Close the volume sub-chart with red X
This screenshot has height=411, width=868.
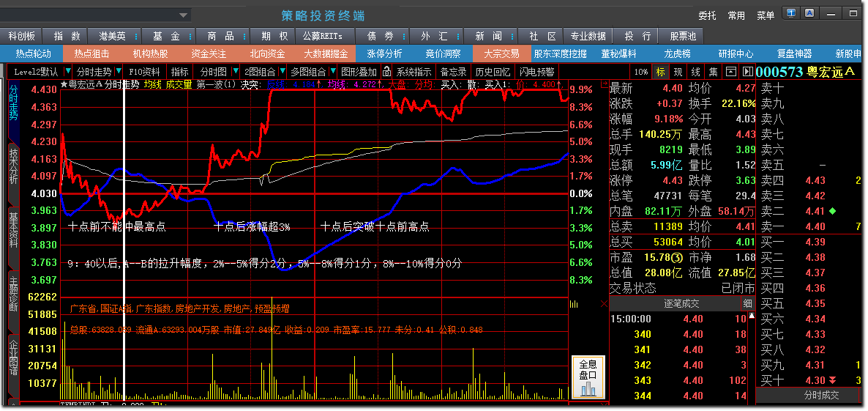click(x=603, y=304)
